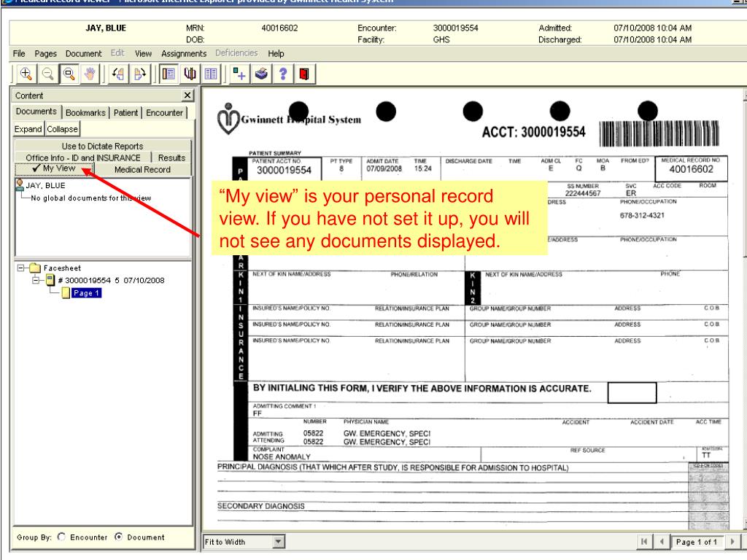The height and width of the screenshot is (560, 747).
Task: Click the ACCT barcode on document
Action: coord(659,133)
